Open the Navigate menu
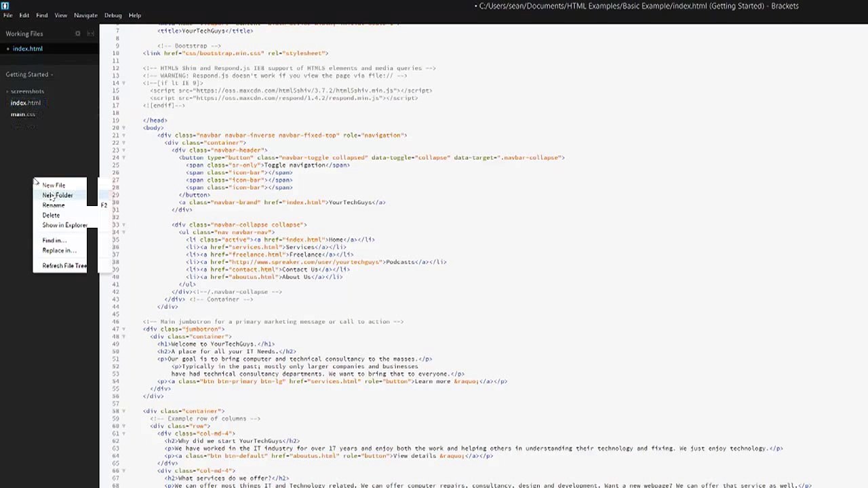868x488 pixels. (85, 15)
